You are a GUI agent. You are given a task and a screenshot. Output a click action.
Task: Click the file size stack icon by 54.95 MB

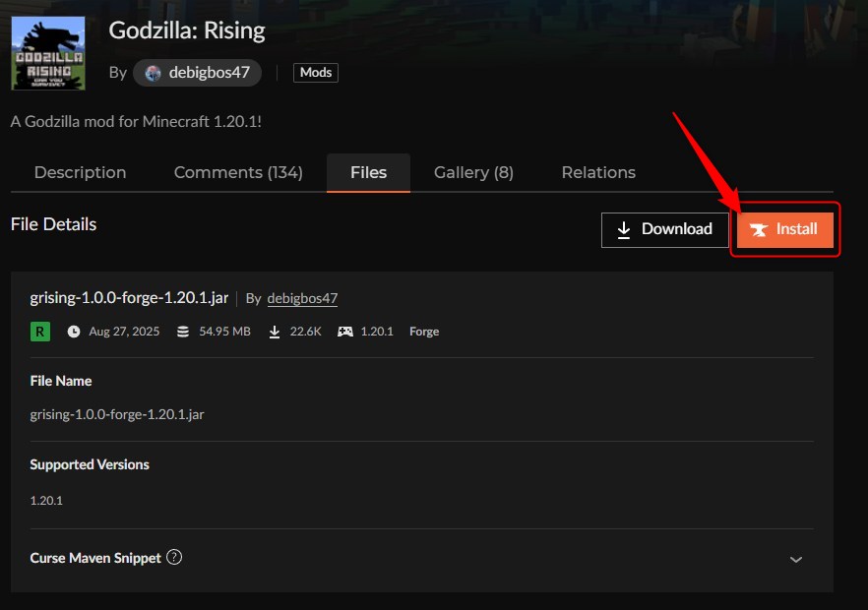coord(183,332)
